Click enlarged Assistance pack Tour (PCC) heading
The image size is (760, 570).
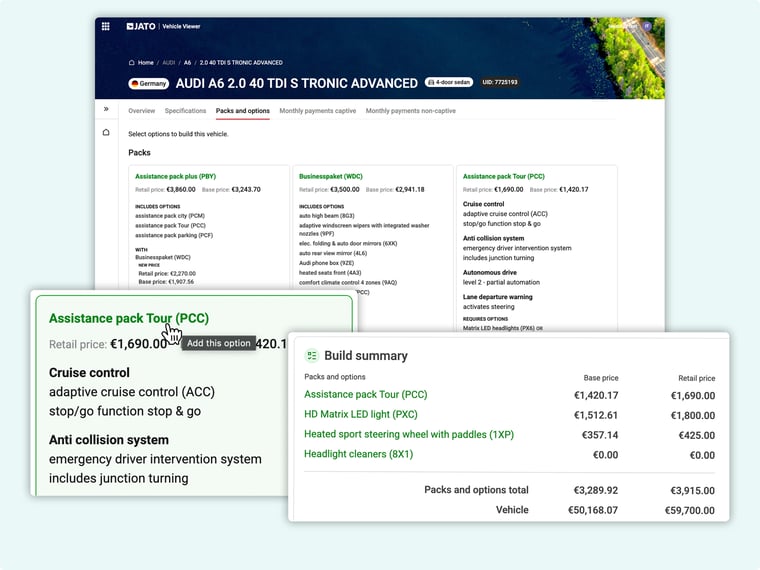coord(129,318)
